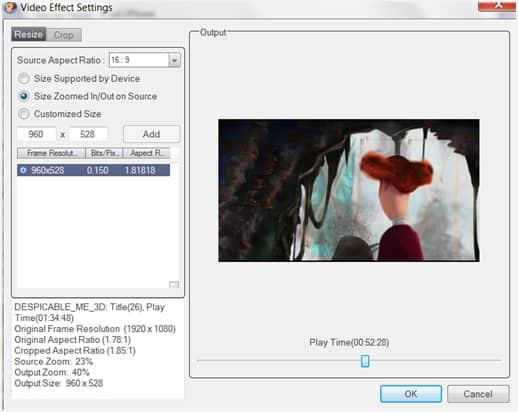This screenshot has width=518, height=412.
Task: Click the 1.81818 aspect ratio value
Action: 140,171
